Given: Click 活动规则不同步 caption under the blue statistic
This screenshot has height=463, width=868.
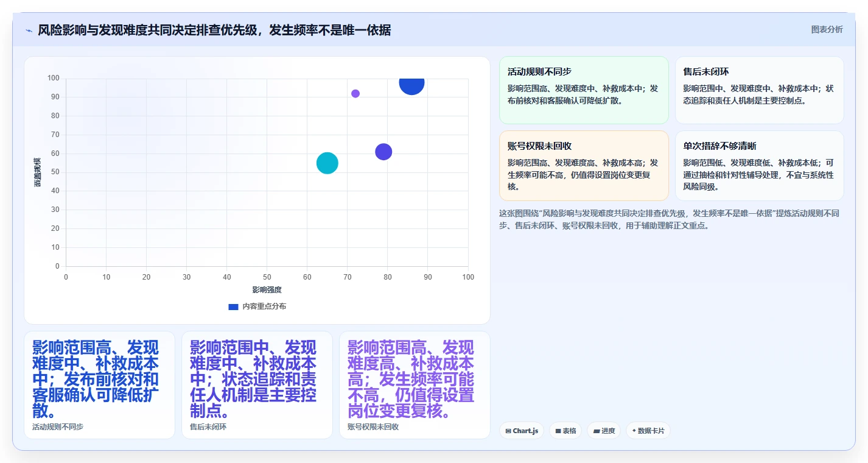Looking at the screenshot, I should pos(58,427).
